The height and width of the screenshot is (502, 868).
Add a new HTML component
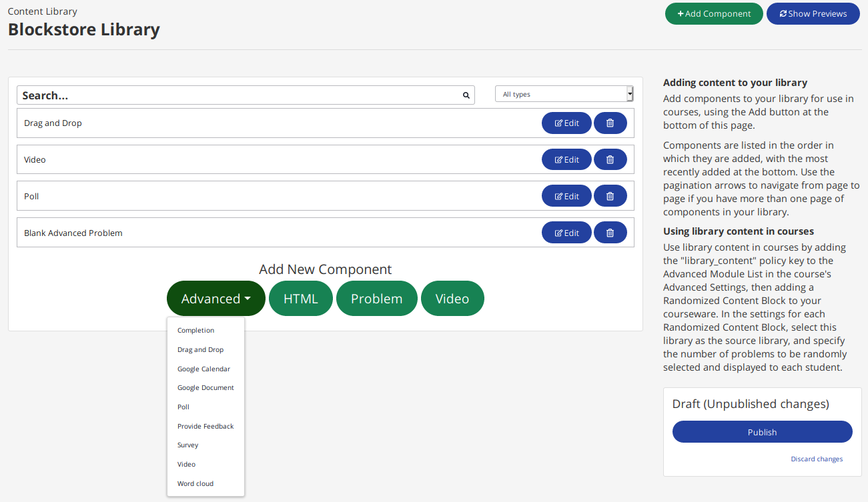click(x=301, y=299)
